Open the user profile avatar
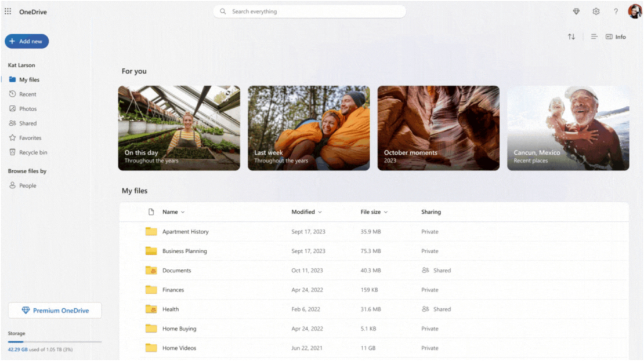 635,12
